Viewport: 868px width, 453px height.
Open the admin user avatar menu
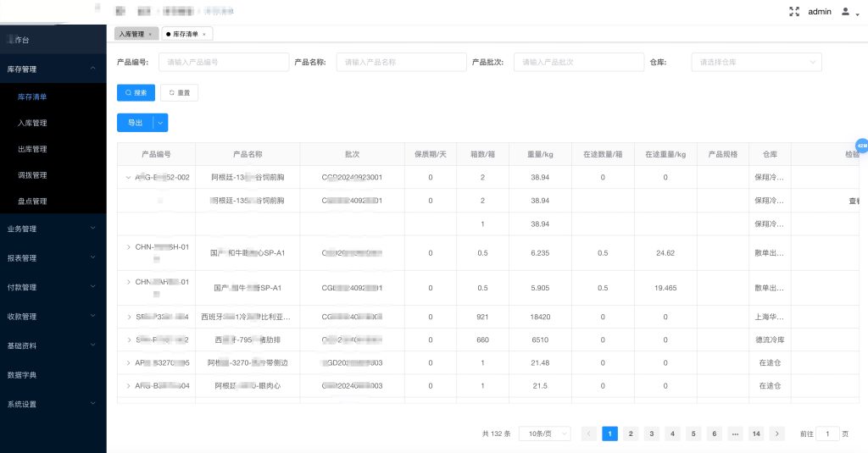point(845,12)
